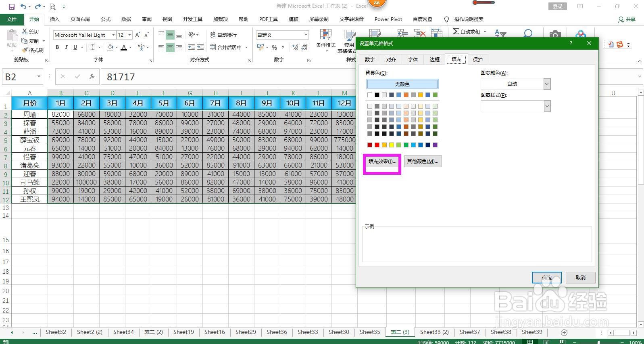
Task: Increase font size with the A up icon
Action: pyautogui.click(x=138, y=35)
